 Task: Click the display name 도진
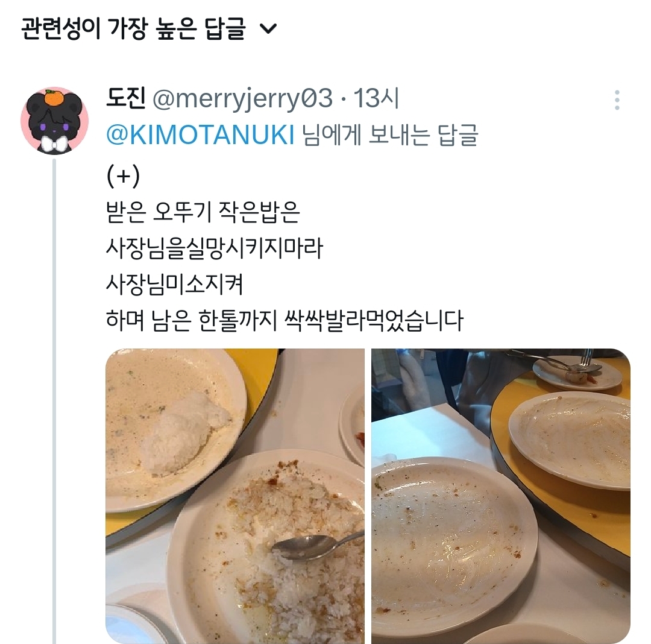coord(125,98)
